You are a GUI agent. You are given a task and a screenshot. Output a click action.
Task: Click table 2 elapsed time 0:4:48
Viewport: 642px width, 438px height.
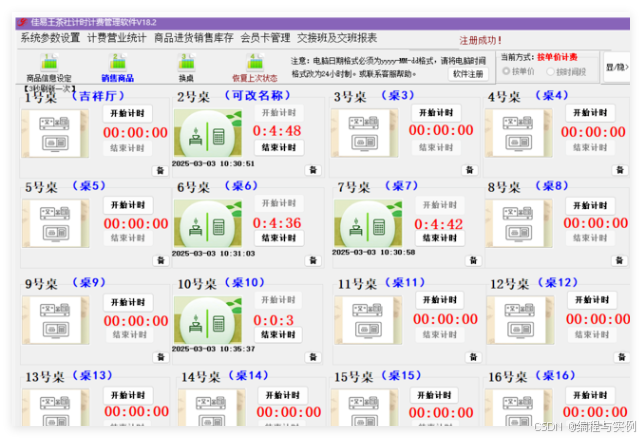coord(277,131)
